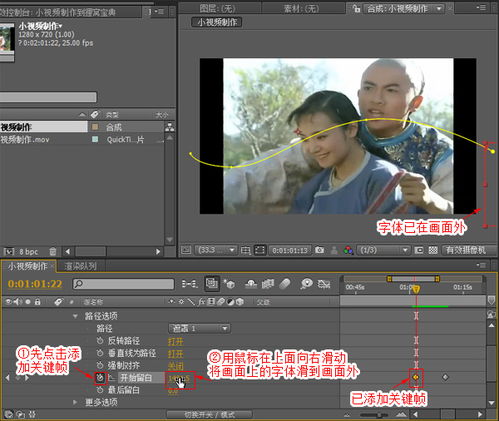The height and width of the screenshot is (421, 499).
Task: Click the 小视频制作 breadcrumb button
Action: pos(216,22)
